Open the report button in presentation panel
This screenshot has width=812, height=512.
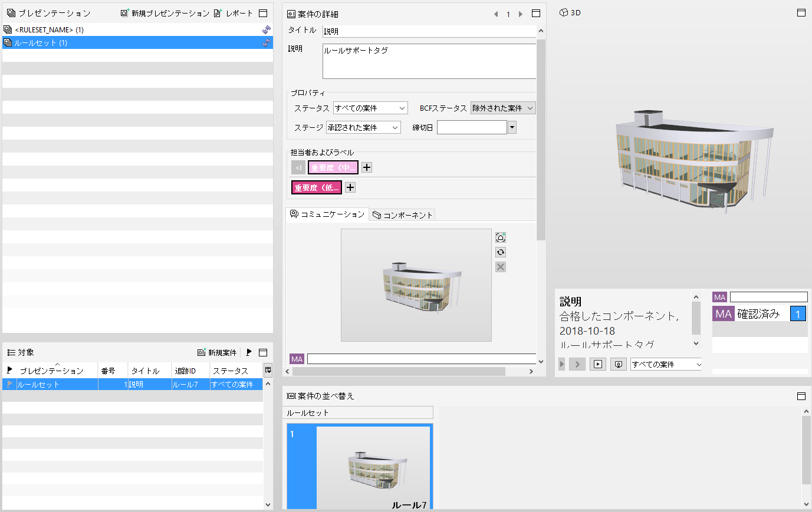(x=233, y=13)
